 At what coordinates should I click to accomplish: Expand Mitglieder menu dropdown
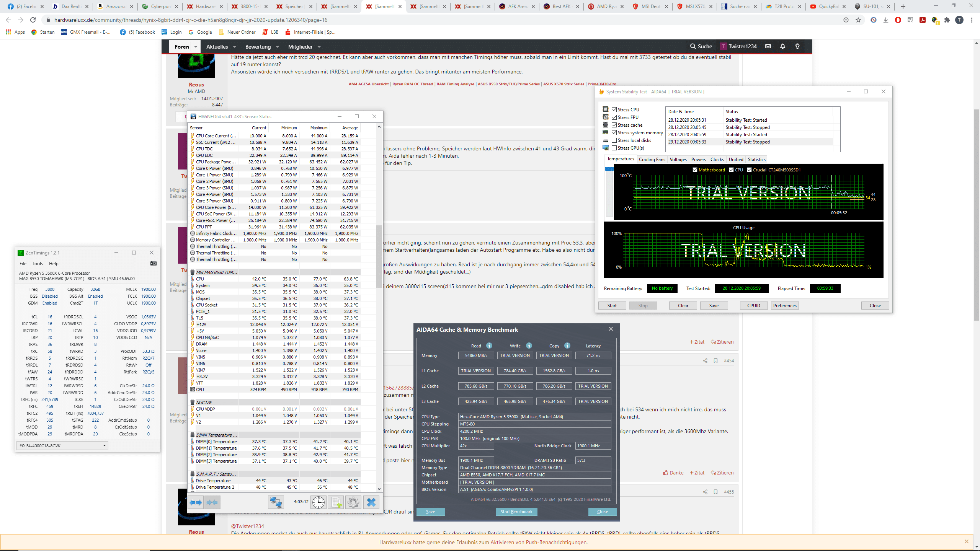pyautogui.click(x=319, y=47)
